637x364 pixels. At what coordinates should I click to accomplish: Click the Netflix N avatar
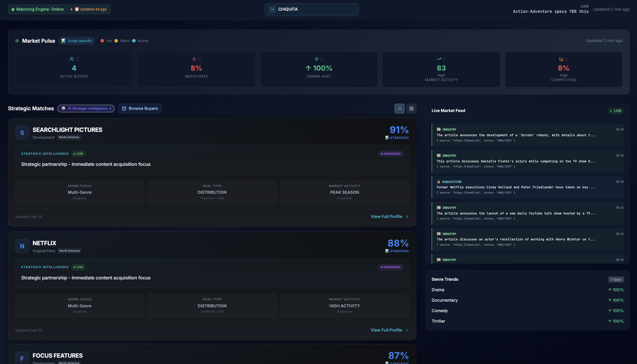(x=22, y=246)
